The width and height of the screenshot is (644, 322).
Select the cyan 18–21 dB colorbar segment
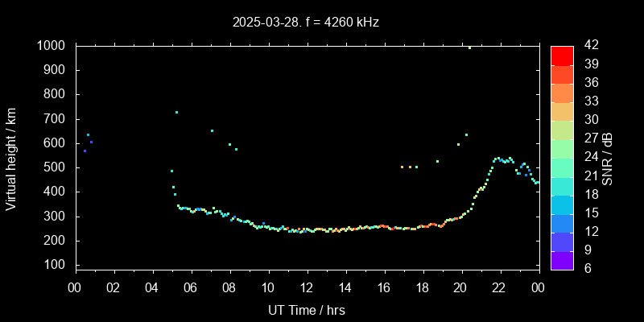click(562, 185)
